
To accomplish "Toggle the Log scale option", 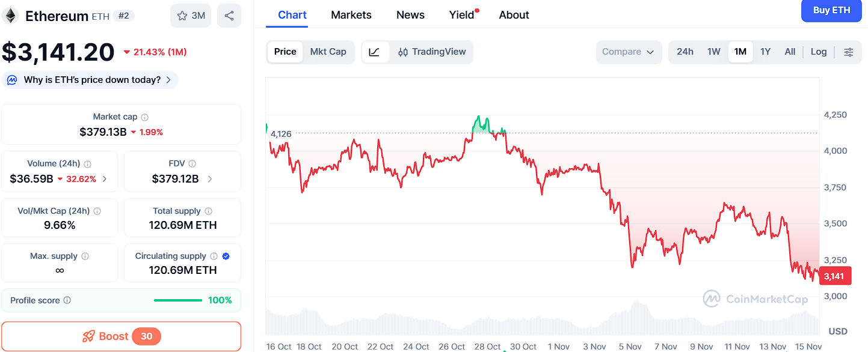I will pos(818,52).
